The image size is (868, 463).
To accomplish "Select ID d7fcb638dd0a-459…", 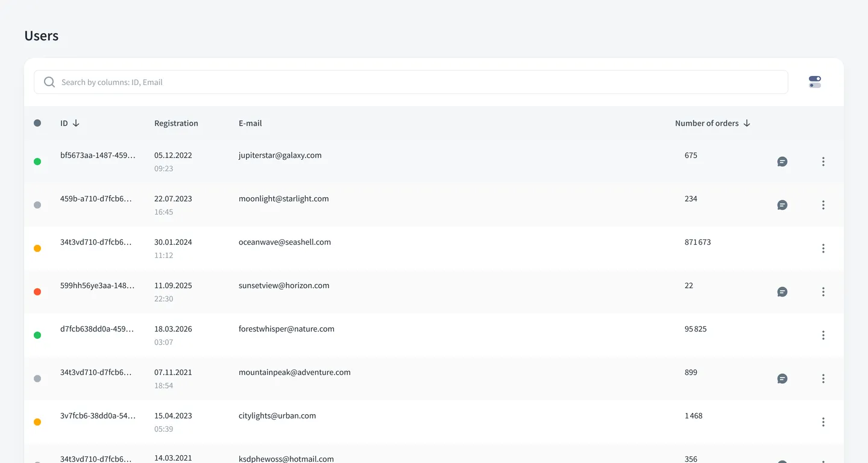I will (97, 329).
